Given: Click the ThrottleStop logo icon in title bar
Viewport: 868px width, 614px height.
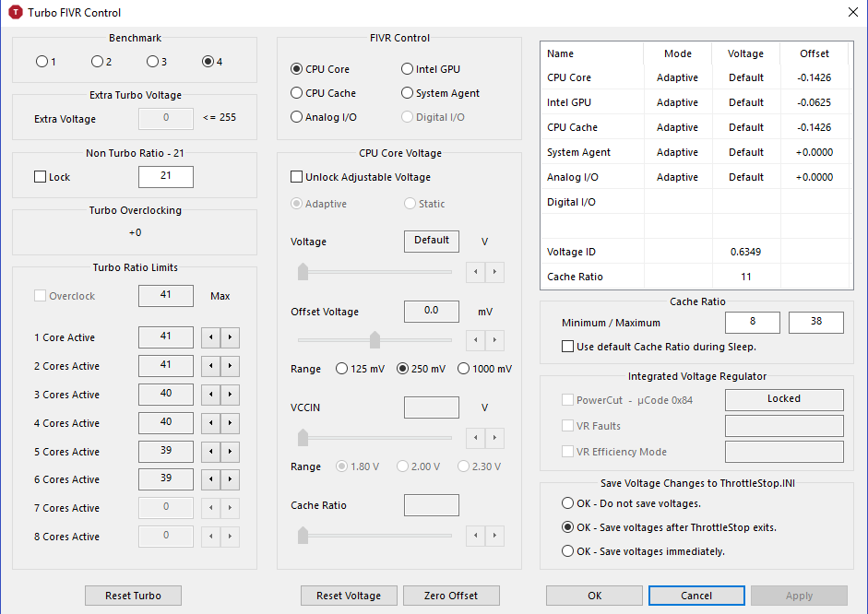Looking at the screenshot, I should (16, 12).
